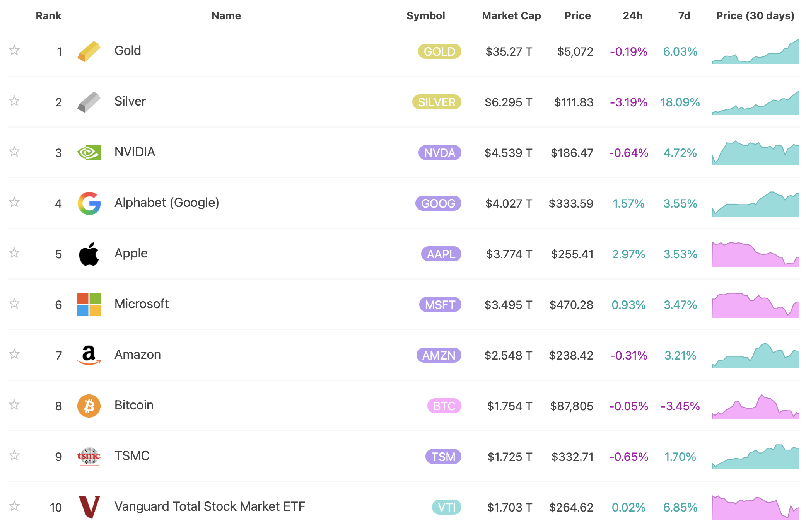Click the Price (30 days) column header
Screen dimensions: 806x532
(755, 16)
